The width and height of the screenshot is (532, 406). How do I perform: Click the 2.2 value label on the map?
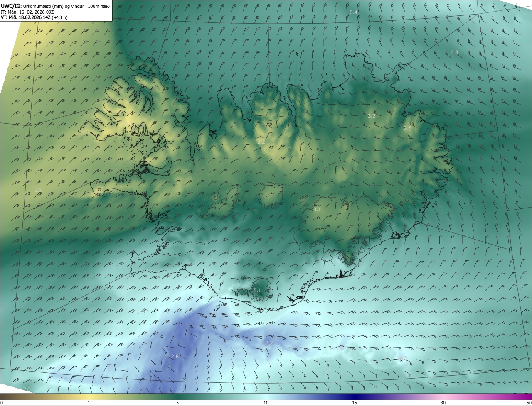[x=261, y=142]
